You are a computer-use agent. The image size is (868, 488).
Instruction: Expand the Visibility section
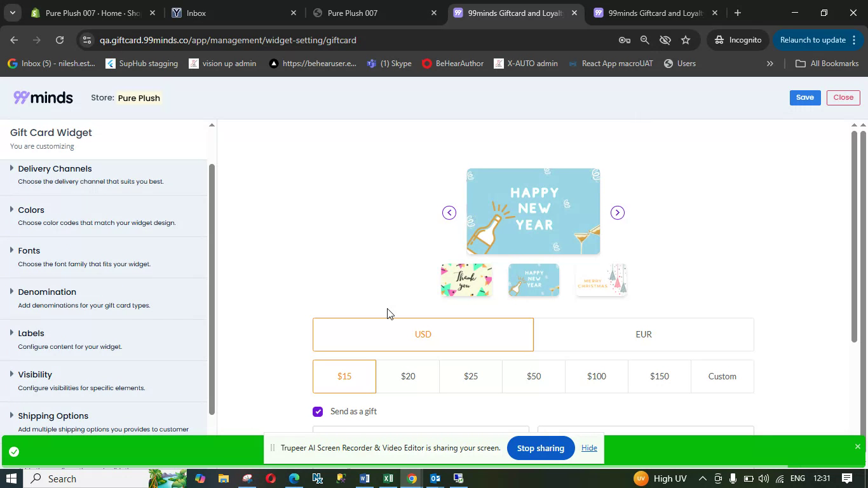tap(104, 381)
